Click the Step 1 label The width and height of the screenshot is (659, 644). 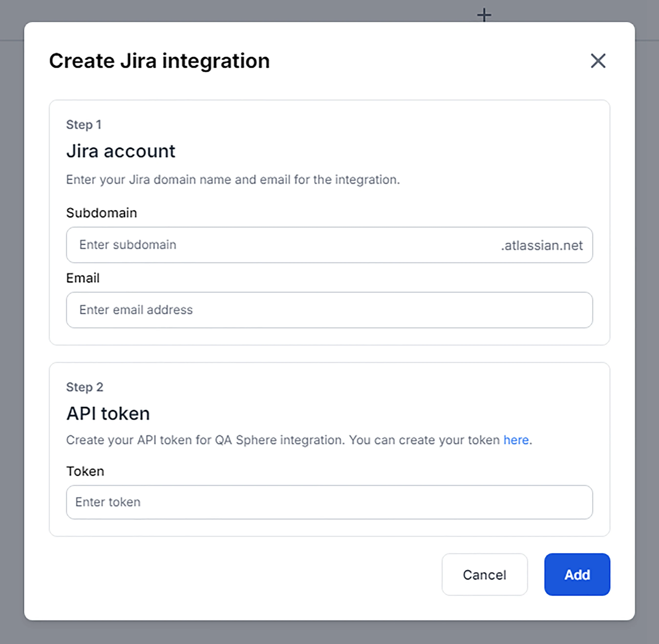[84, 125]
